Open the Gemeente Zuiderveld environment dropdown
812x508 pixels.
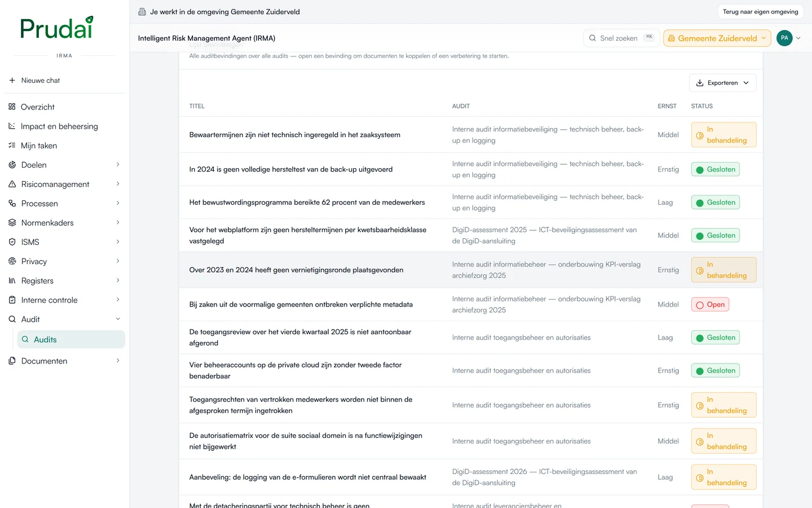click(x=717, y=38)
